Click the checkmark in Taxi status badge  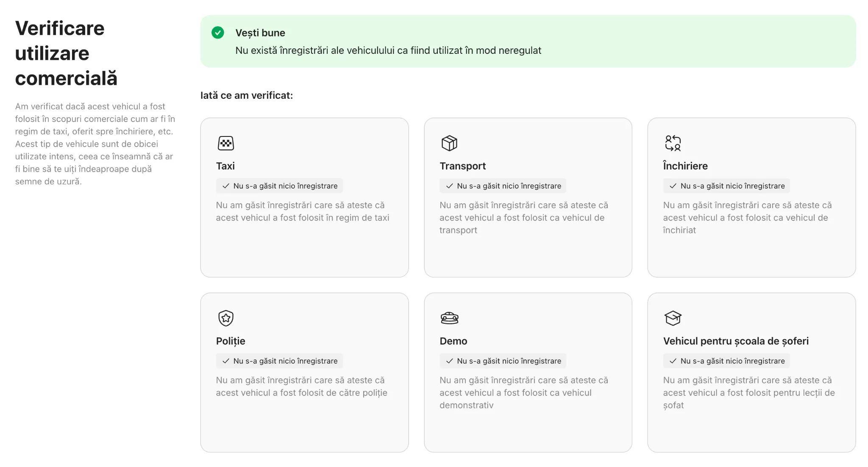[x=225, y=186]
